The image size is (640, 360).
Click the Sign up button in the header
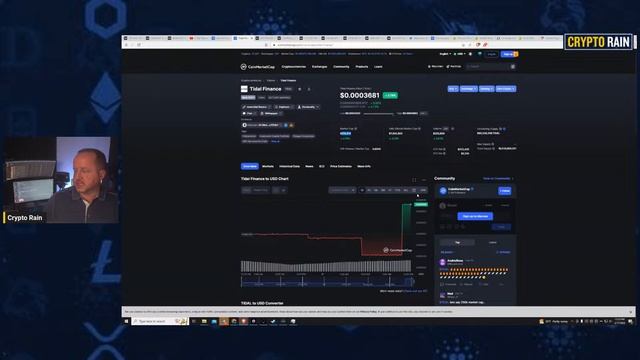click(509, 54)
